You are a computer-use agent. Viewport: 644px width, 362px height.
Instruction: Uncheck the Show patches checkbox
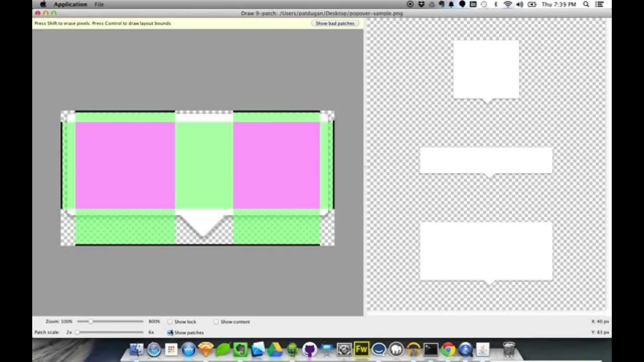[170, 332]
